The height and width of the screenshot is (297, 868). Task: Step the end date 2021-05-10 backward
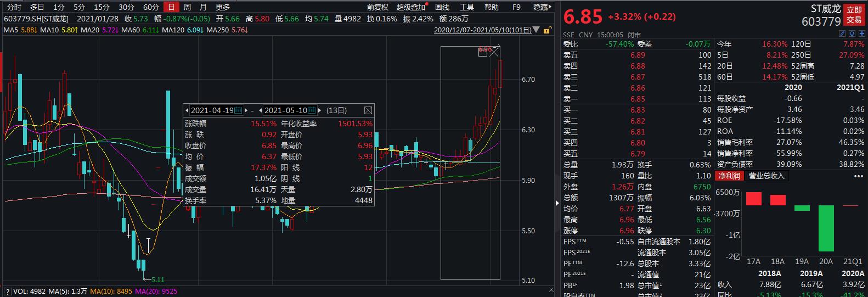[x=261, y=110]
